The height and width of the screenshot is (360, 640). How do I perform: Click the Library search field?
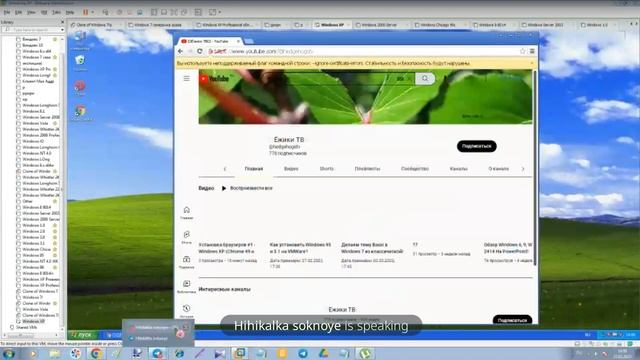click(x=32, y=30)
